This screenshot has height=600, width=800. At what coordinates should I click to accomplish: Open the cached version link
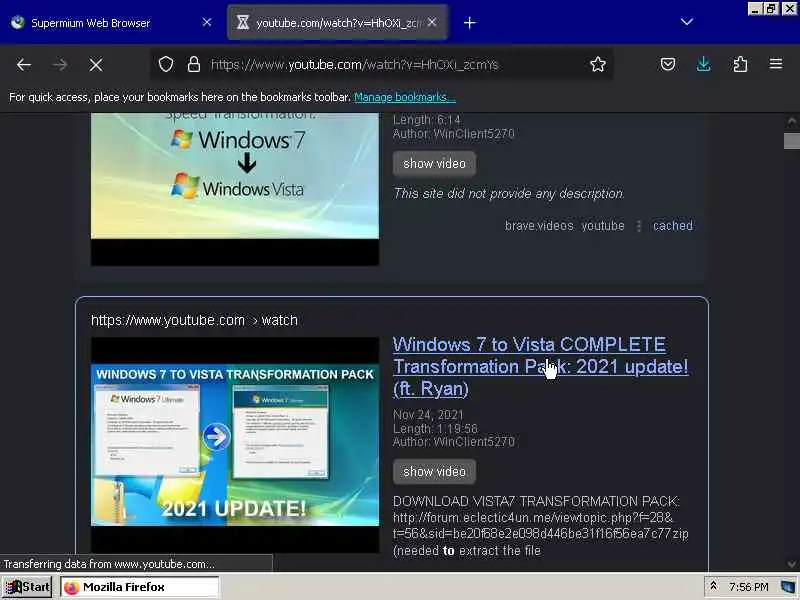pos(672,226)
